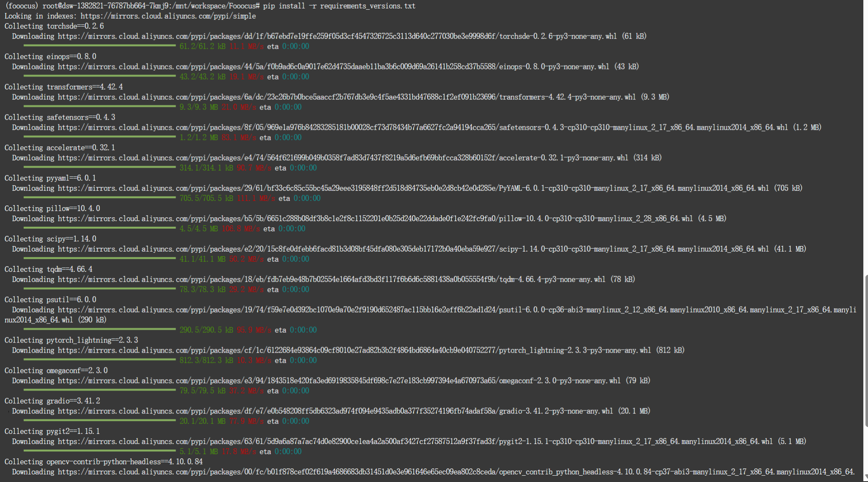This screenshot has height=482, width=868.
Task: Click the aliyuncs pypi simple index URL
Action: coord(168,16)
